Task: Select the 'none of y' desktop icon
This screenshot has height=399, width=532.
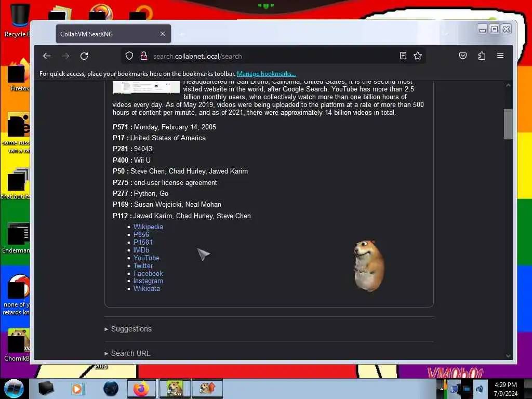Action: click(x=16, y=295)
